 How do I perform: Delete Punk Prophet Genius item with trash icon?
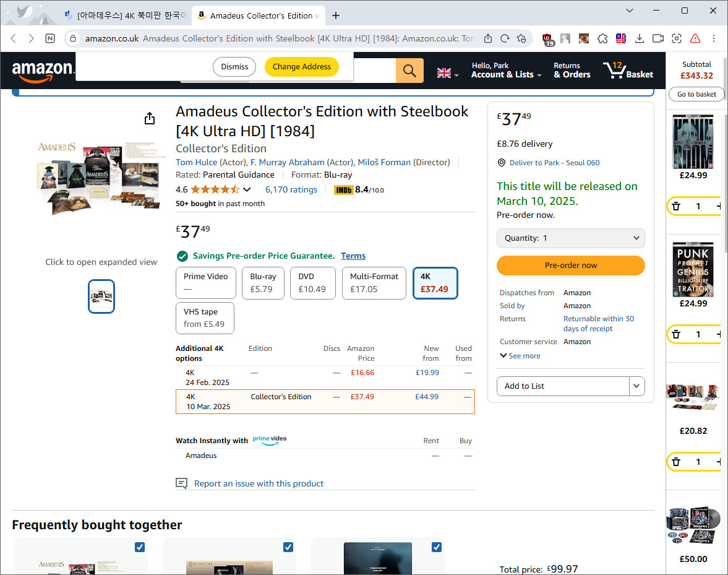click(x=676, y=334)
